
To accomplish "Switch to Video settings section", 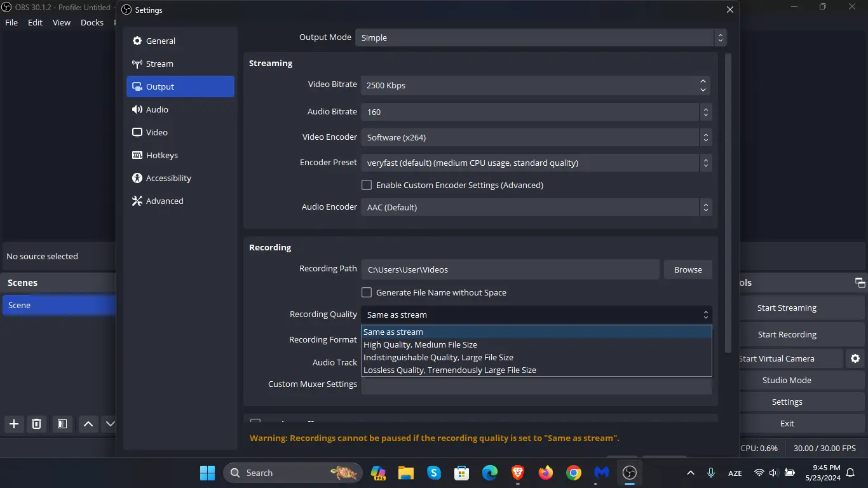I will pyautogui.click(x=180, y=132).
